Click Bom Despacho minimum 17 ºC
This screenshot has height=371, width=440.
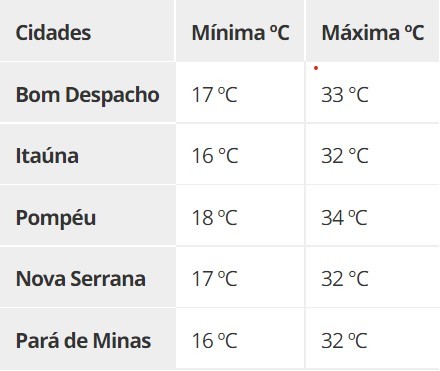[214, 95]
